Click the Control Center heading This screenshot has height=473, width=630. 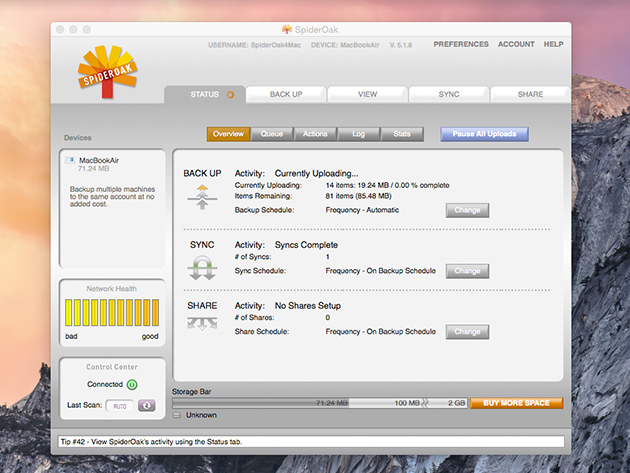112,367
